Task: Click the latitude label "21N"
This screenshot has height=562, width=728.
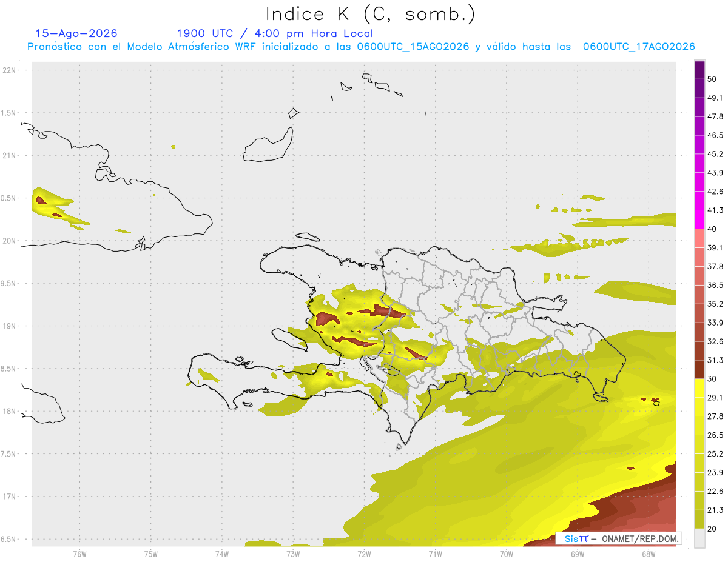Action: pyautogui.click(x=9, y=156)
